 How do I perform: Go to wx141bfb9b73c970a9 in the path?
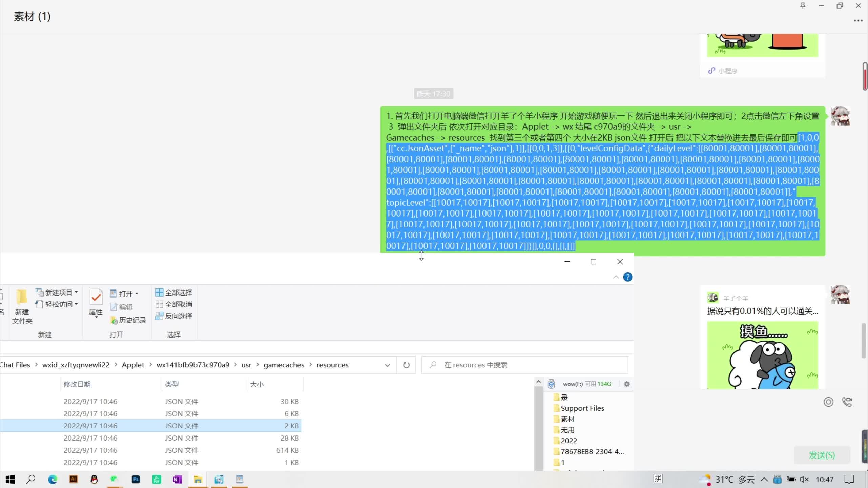[x=193, y=365]
